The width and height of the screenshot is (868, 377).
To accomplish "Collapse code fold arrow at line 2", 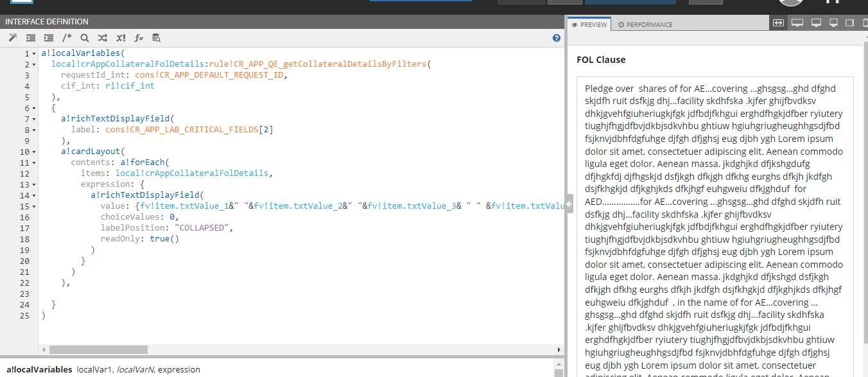I will click(33, 64).
